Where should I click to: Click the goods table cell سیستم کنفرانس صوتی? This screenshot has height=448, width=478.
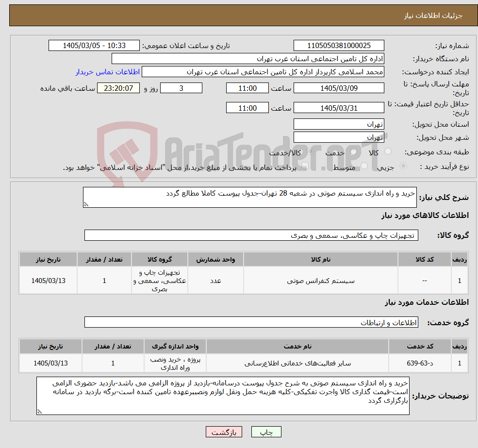[x=321, y=281]
